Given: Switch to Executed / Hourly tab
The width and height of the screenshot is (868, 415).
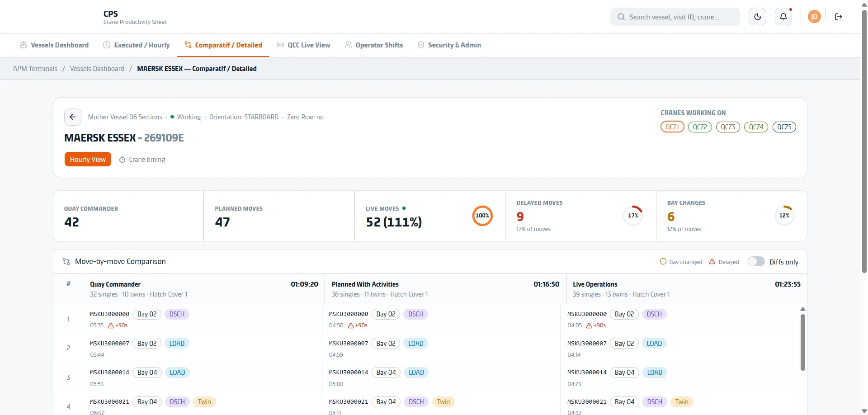Looking at the screenshot, I should tap(137, 45).
